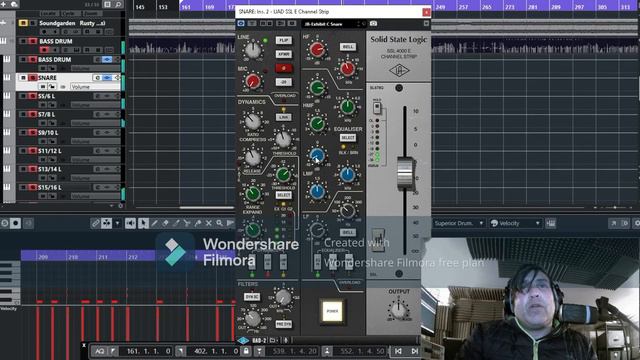Toggle the red phase invert button
Screen dimensions: 640x360
click(283, 68)
